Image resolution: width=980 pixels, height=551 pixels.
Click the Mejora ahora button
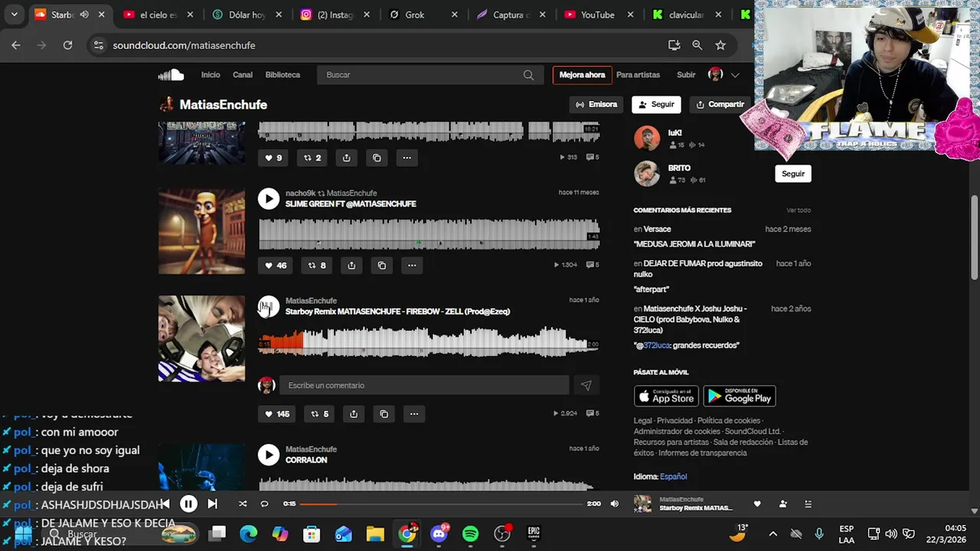point(582,75)
